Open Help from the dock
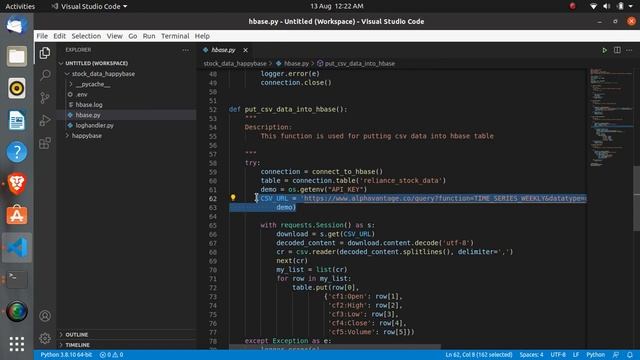The image size is (640, 360). pos(17,152)
